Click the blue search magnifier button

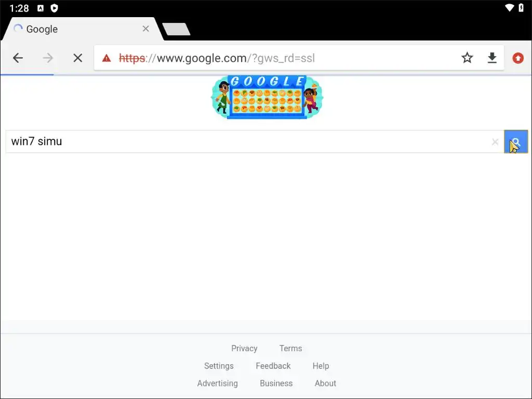516,141
